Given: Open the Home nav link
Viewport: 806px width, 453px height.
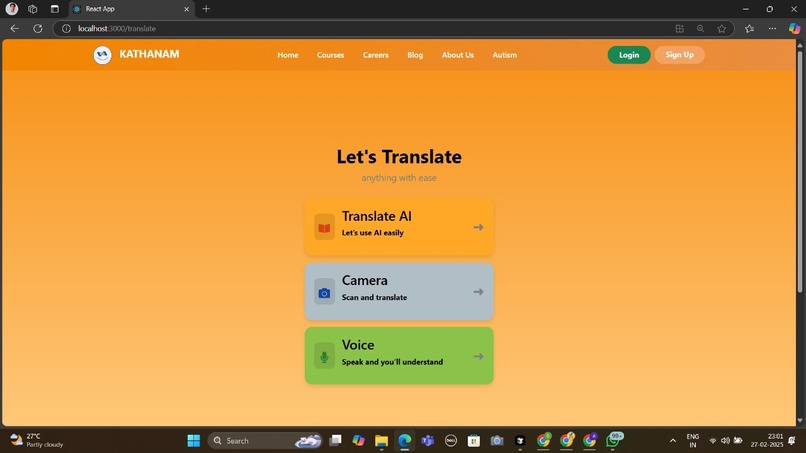Looking at the screenshot, I should (288, 55).
